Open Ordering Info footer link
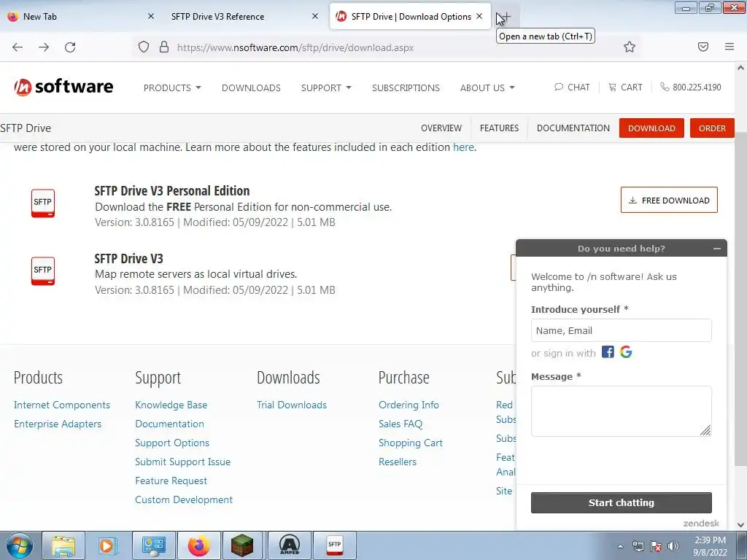 click(x=409, y=405)
